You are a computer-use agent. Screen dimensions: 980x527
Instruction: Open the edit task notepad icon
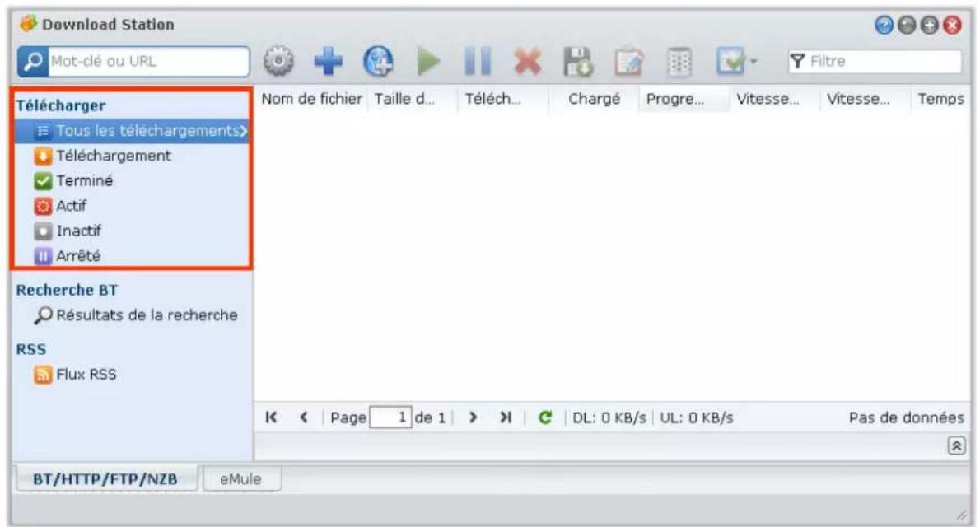tap(628, 61)
